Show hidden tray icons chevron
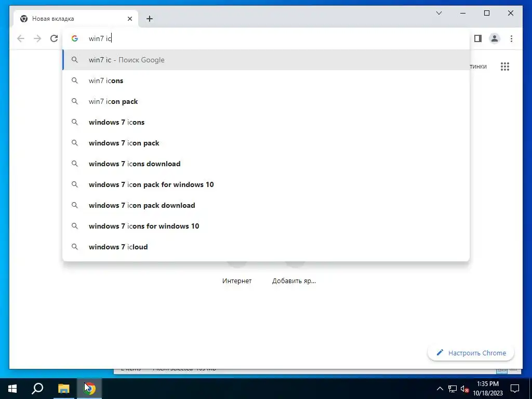 pyautogui.click(x=440, y=389)
